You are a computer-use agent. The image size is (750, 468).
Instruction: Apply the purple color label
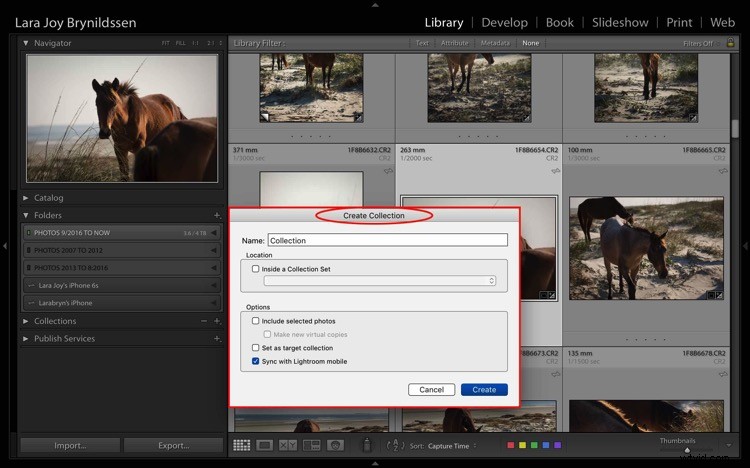[x=557, y=445]
